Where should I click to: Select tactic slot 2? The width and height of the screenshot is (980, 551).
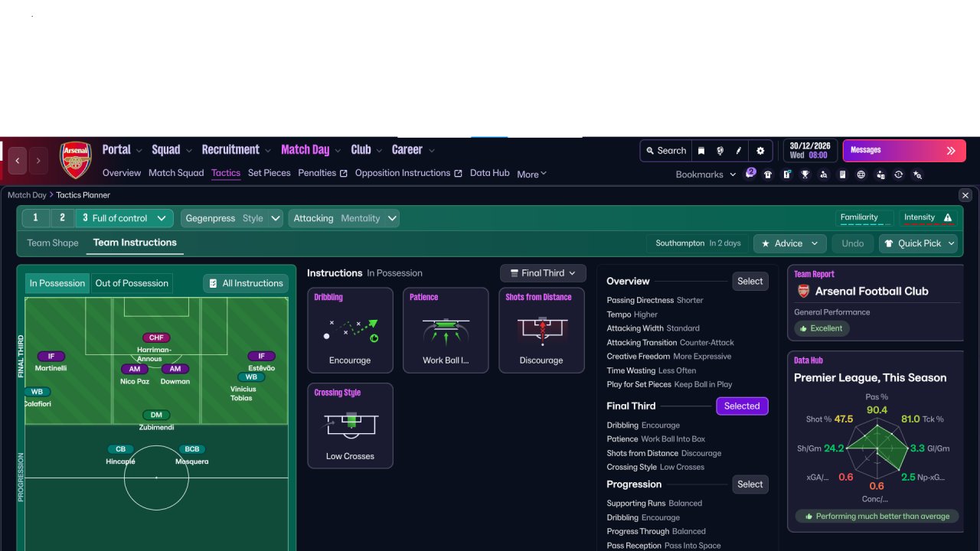(62, 218)
